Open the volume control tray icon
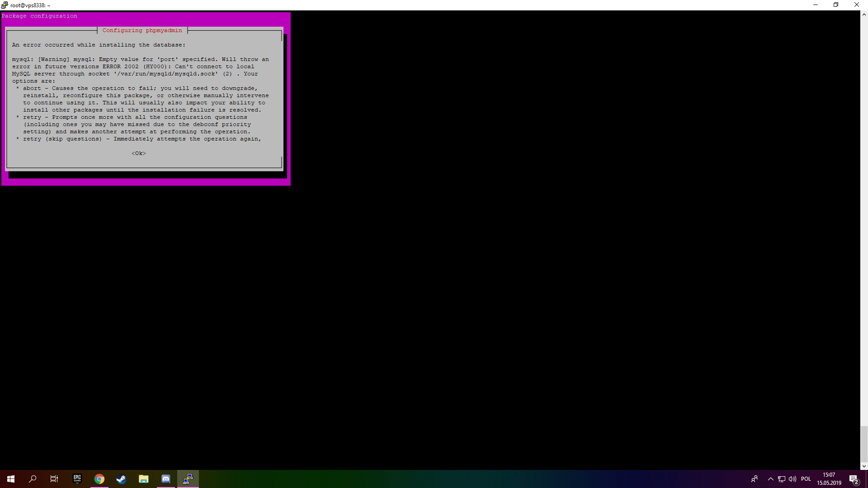Viewport: 868px width, 488px height. click(793, 479)
